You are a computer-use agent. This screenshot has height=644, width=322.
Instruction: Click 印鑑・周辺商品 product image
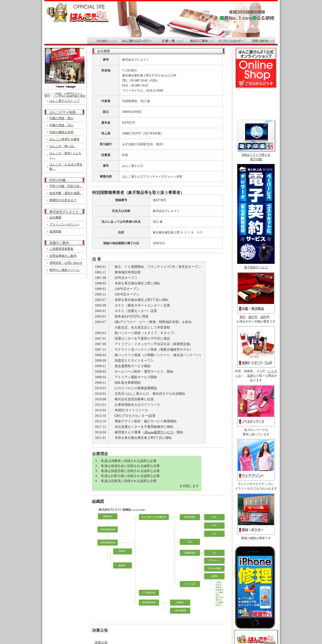256,292
